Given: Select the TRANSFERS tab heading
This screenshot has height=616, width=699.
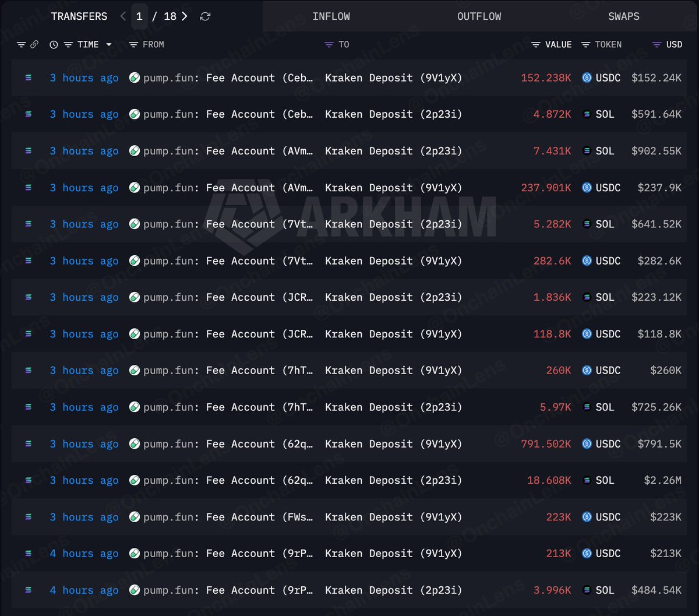Looking at the screenshot, I should click(79, 16).
